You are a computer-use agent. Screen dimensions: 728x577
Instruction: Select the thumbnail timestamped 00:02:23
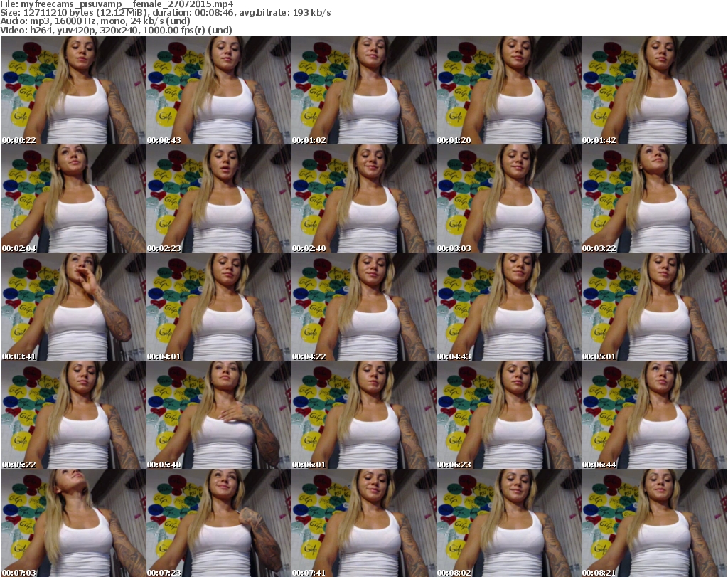(x=219, y=198)
